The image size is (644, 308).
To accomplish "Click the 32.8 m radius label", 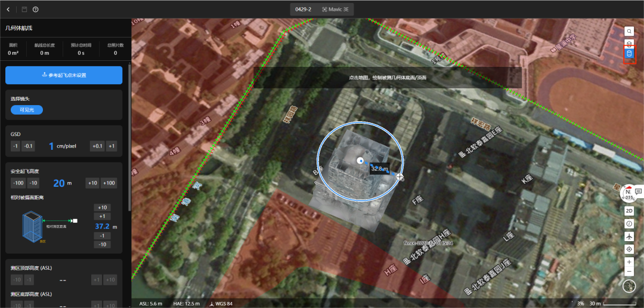I will tap(379, 168).
